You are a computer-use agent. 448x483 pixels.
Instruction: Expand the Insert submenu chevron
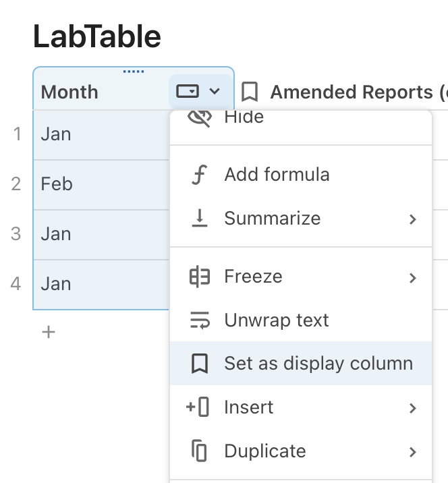click(413, 408)
